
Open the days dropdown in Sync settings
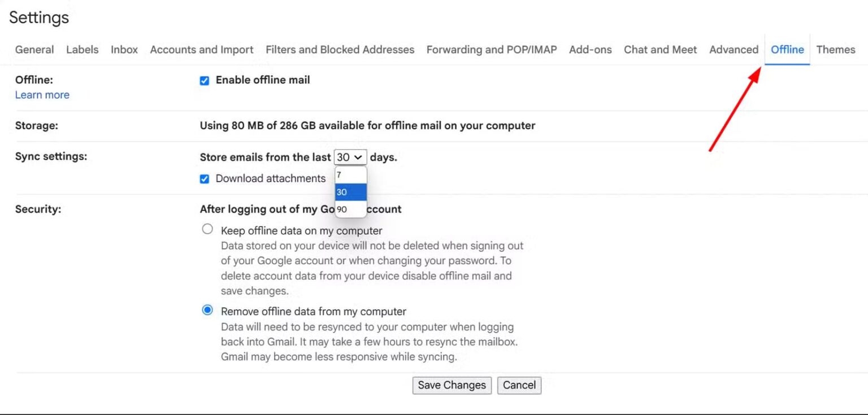tap(350, 157)
